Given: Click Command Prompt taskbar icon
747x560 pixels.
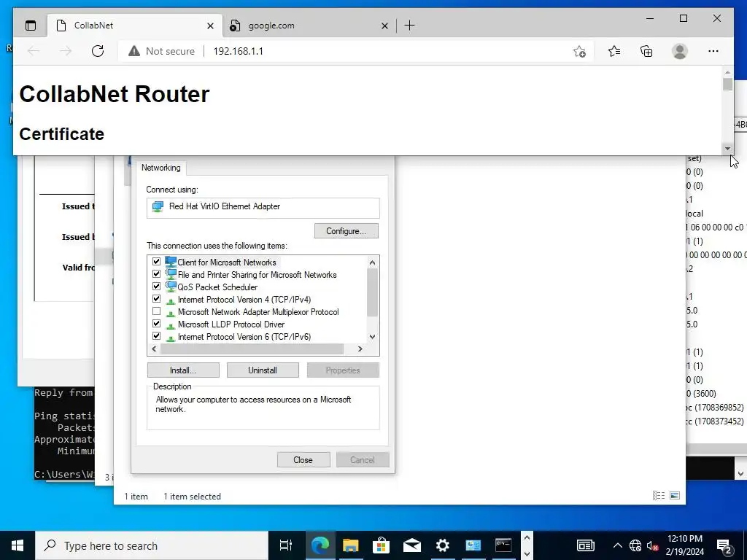Looking at the screenshot, I should [503, 545].
